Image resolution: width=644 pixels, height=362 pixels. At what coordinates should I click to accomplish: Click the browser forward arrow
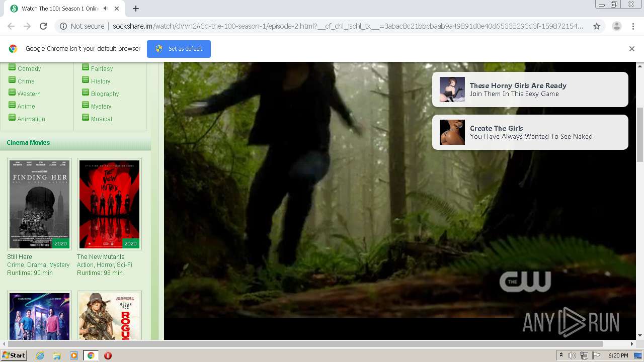[27, 26]
